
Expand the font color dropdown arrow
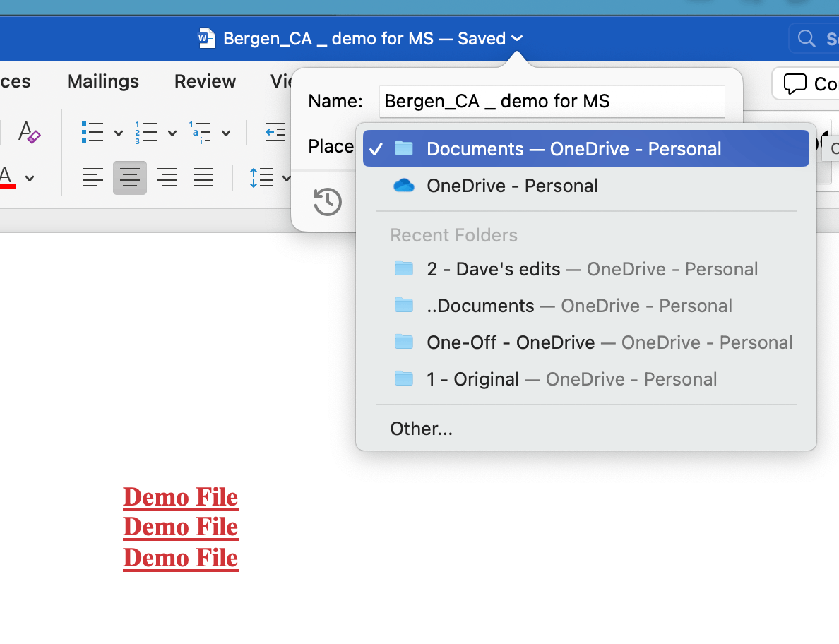click(30, 179)
